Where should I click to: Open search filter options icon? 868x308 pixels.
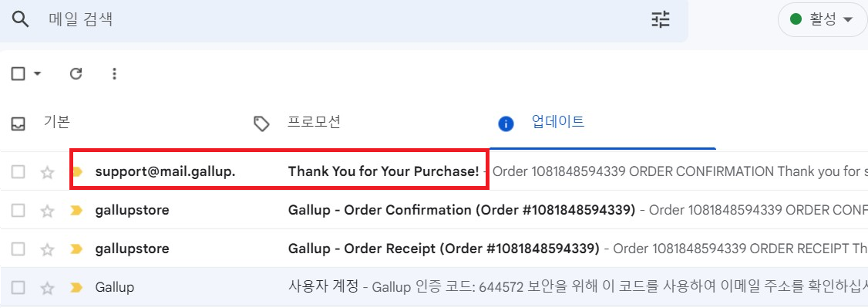click(x=660, y=20)
